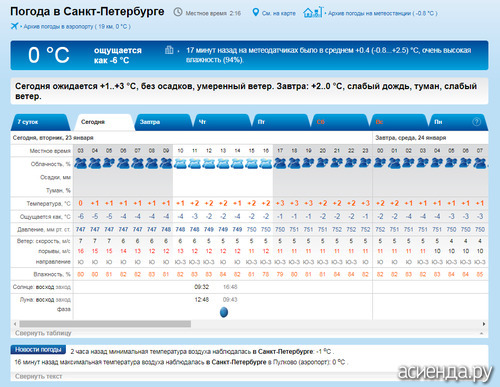Open the Вс forecast tab
Image resolution: width=500 pixels, height=387 pixels.
[398, 122]
